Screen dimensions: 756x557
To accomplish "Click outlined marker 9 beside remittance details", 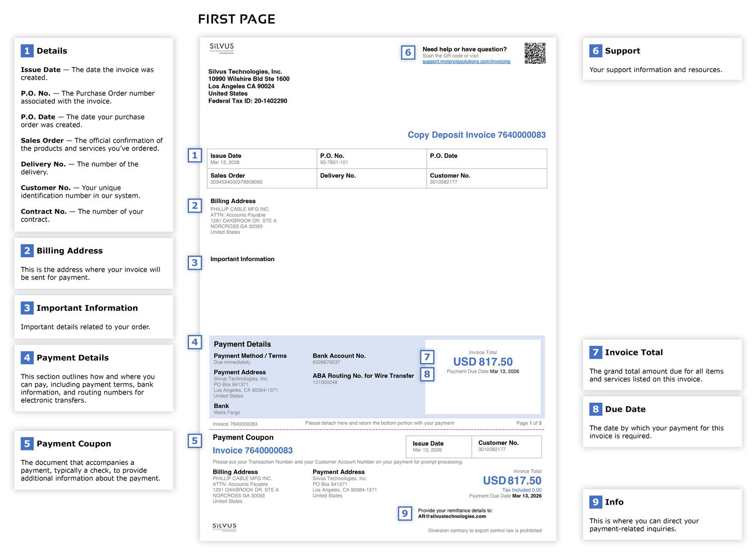I will point(405,514).
